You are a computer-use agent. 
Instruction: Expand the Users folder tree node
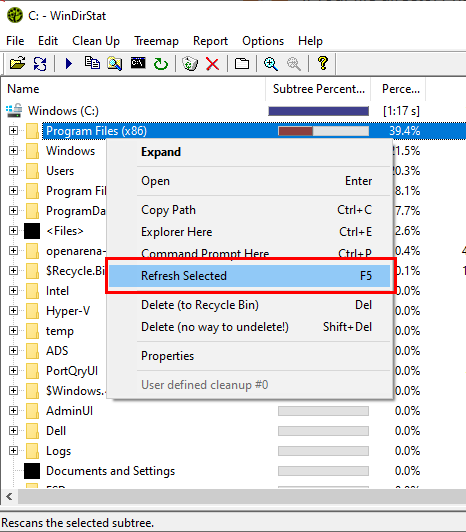point(13,171)
